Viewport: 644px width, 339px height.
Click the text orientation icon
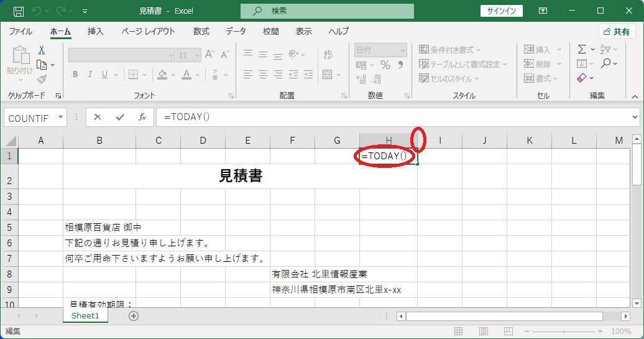tap(293, 54)
